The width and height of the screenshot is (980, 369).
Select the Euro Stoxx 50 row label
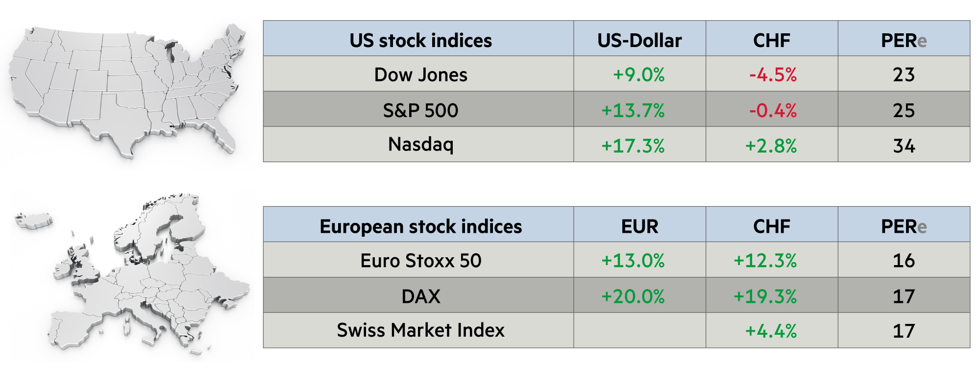pyautogui.click(x=420, y=261)
